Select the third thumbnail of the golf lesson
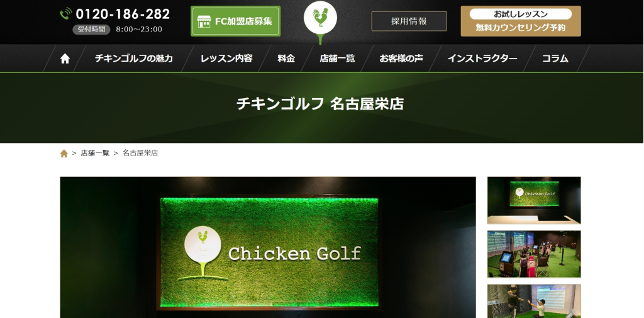 coord(534,301)
